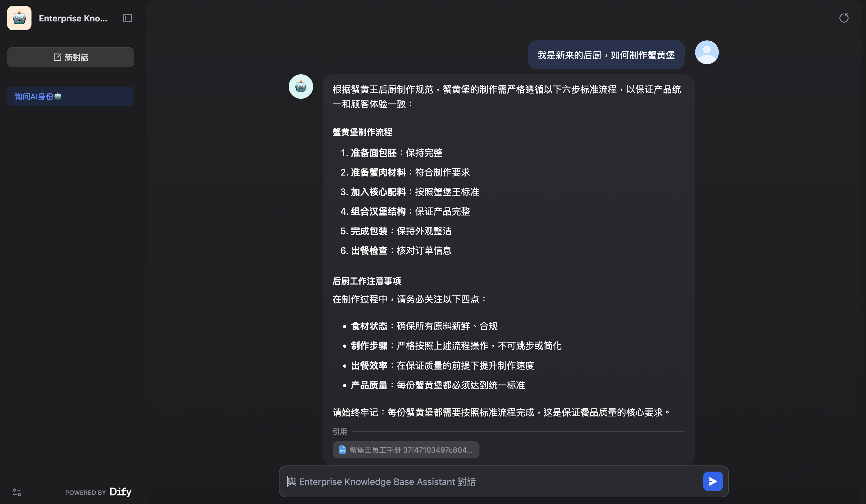
Task: Click the Enterprise Knowledge robot app logo
Action: pyautogui.click(x=19, y=18)
